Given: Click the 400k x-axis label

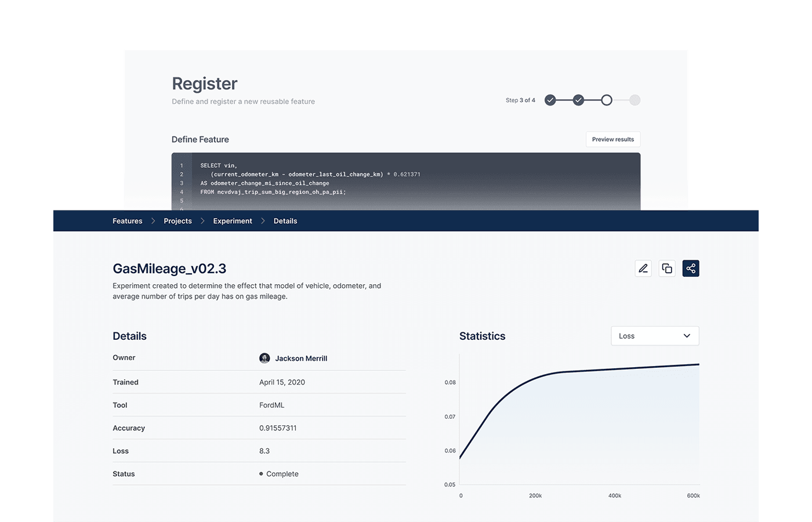Looking at the screenshot, I should click(615, 496).
